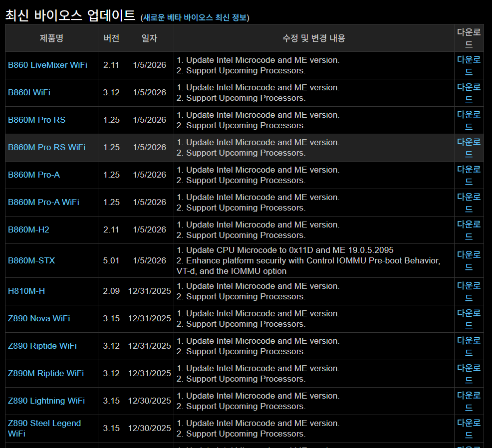Select version 2.09 in H810M-H row
This screenshot has width=492, height=448.
pyautogui.click(x=111, y=291)
